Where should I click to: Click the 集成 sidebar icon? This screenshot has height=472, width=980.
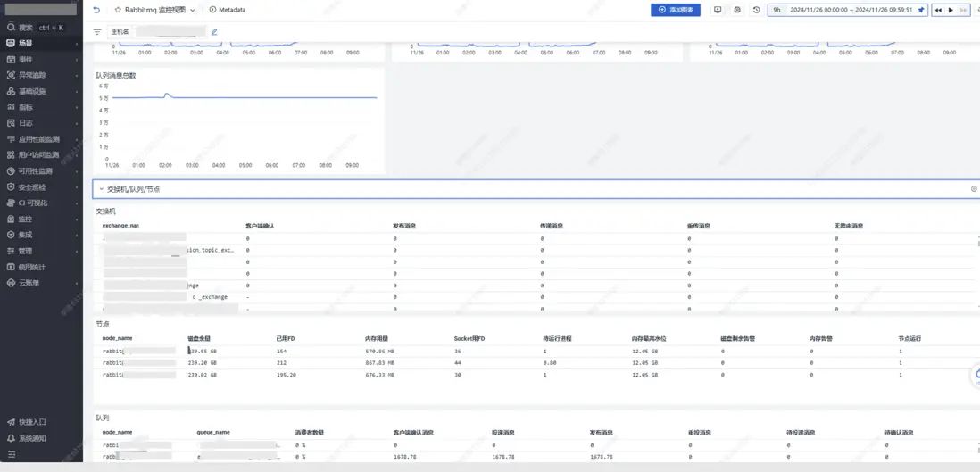pos(11,235)
